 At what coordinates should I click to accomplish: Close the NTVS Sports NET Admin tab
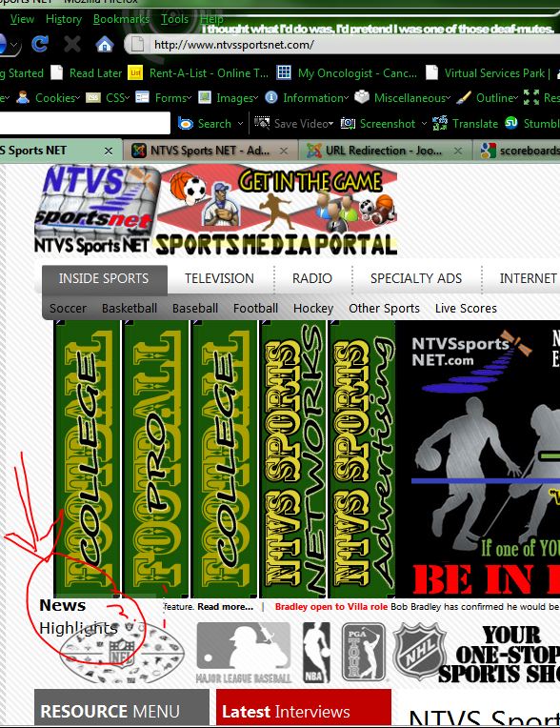[x=284, y=151]
